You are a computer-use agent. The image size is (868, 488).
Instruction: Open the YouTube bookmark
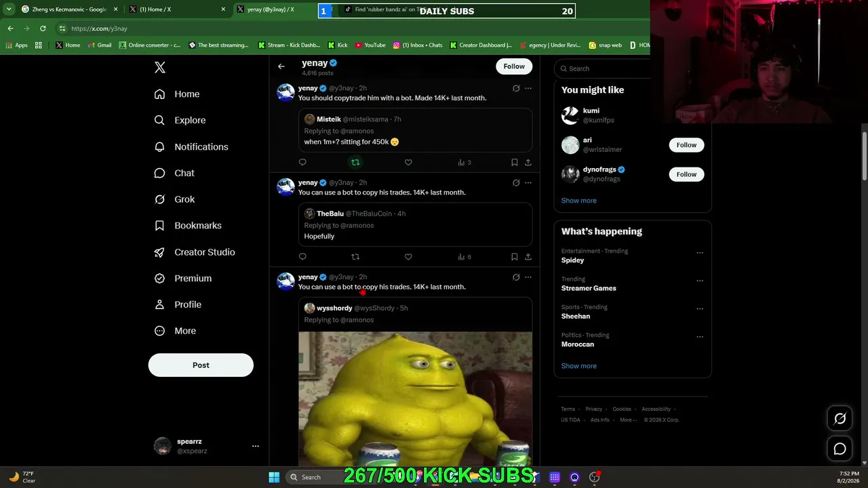point(370,45)
